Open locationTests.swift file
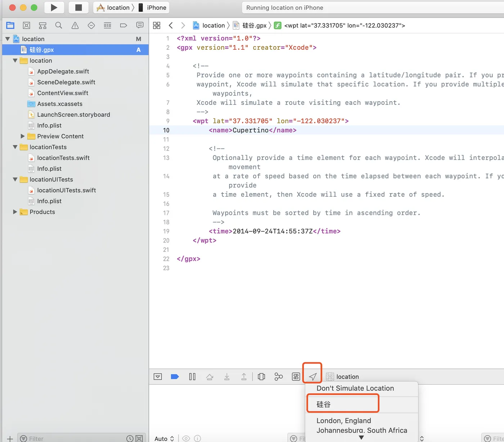This screenshot has height=442, width=504. [x=63, y=158]
